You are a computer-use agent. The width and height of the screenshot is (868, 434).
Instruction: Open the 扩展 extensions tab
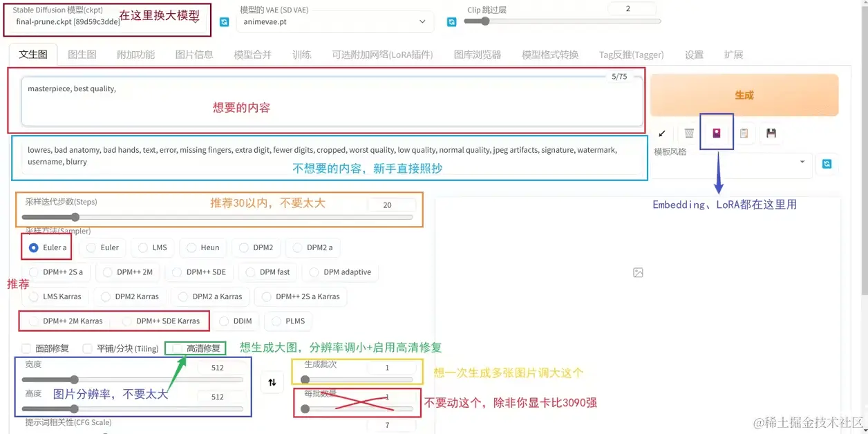point(733,55)
